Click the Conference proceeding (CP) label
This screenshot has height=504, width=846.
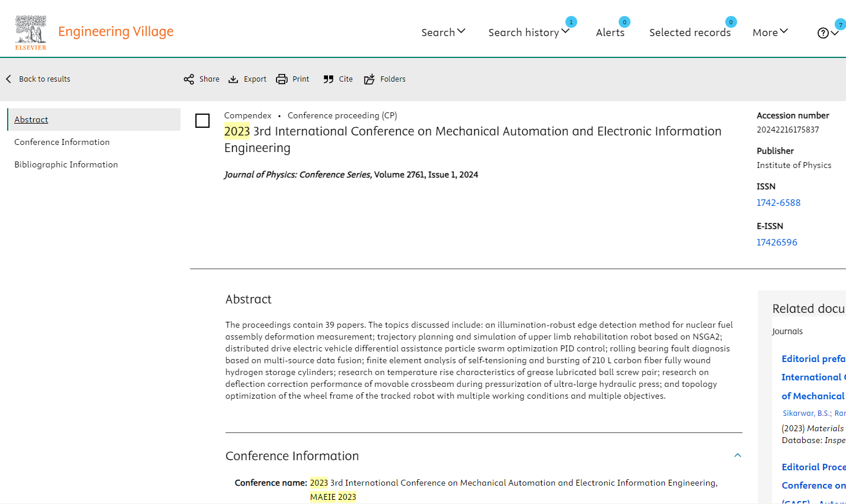tap(342, 115)
